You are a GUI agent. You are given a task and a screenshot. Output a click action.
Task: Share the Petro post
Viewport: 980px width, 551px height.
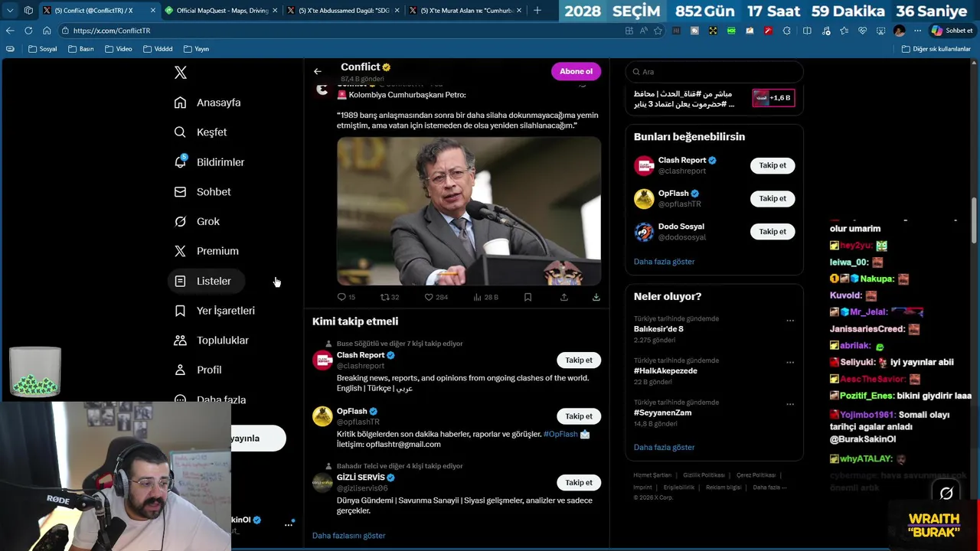[564, 297]
